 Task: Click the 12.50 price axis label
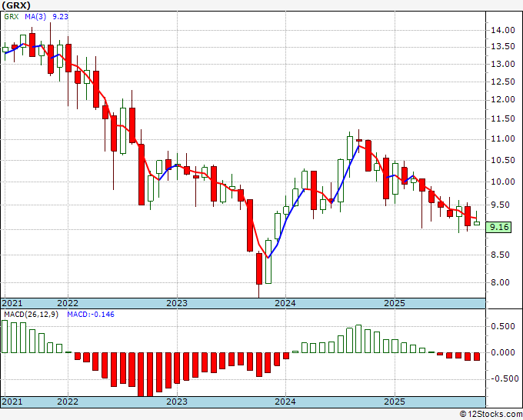(x=503, y=82)
